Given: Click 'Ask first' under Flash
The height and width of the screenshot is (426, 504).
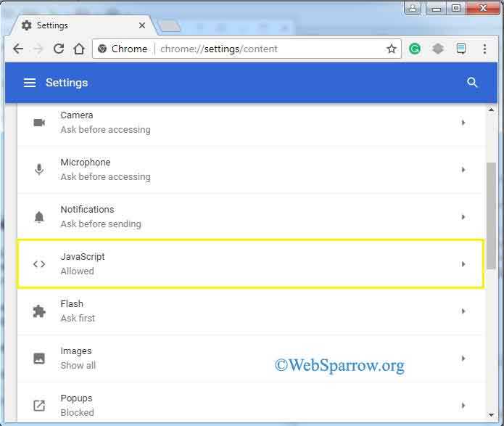Looking at the screenshot, I should pos(78,318).
